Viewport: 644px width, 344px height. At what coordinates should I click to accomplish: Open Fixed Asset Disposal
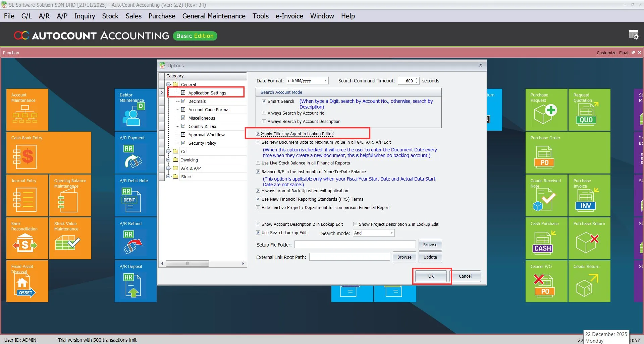(27, 281)
